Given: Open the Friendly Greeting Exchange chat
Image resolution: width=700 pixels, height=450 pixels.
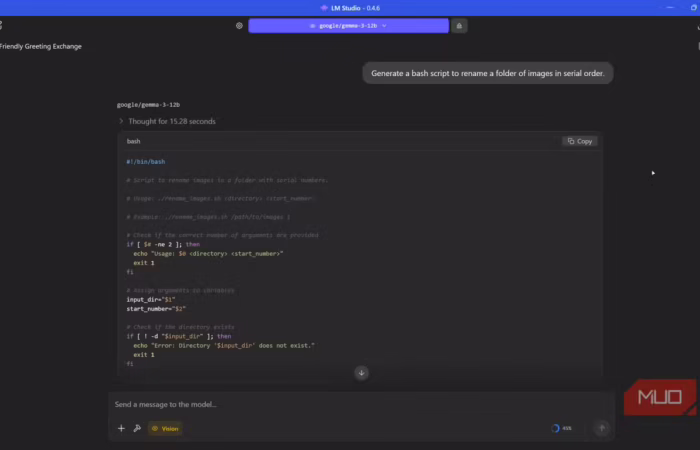Looking at the screenshot, I should point(41,46).
